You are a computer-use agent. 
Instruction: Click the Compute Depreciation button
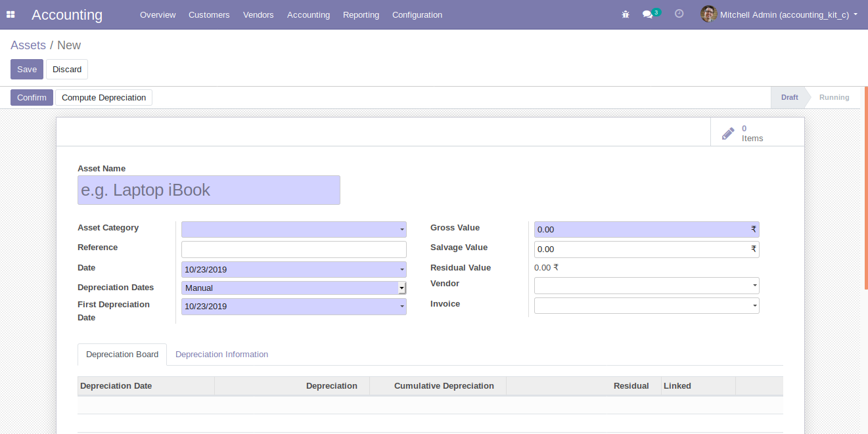[x=104, y=98]
